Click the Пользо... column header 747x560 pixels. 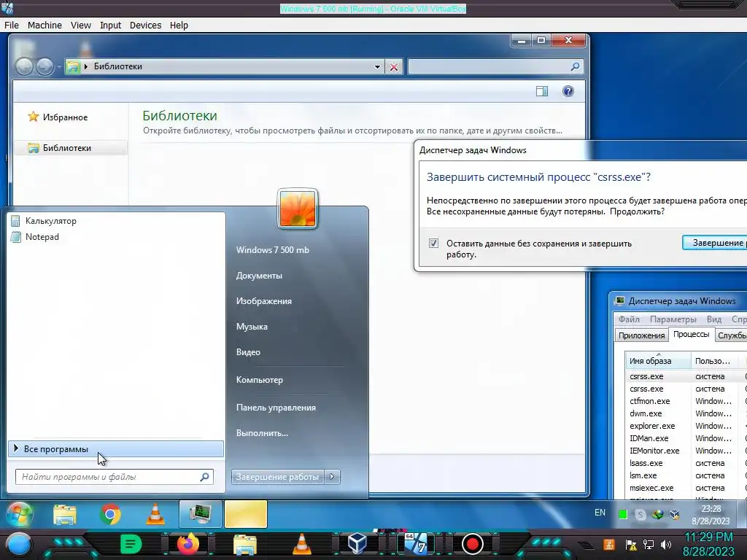(715, 361)
